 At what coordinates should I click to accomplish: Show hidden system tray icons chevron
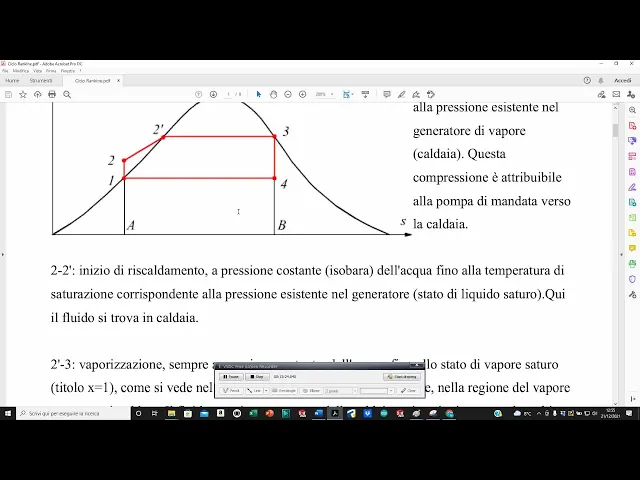(539, 413)
